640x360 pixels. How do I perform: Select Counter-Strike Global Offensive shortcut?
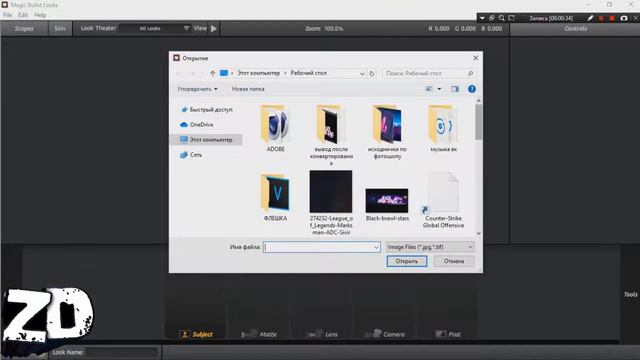click(x=443, y=200)
